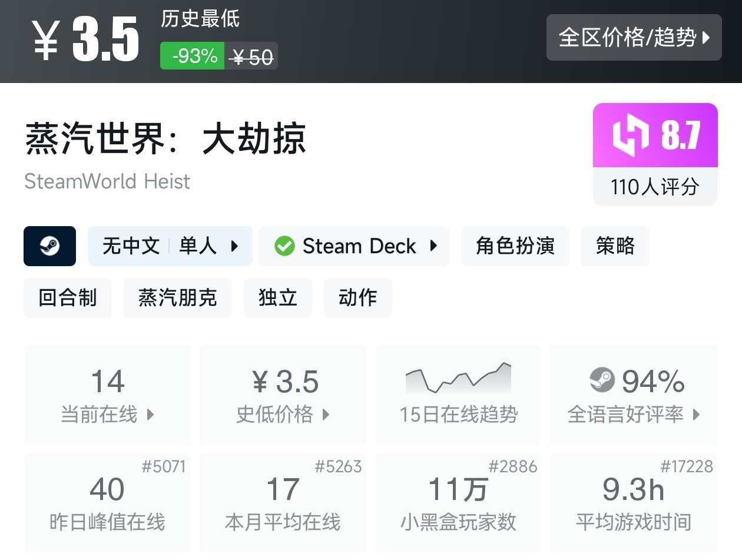Select the 动作 tag

(x=358, y=298)
